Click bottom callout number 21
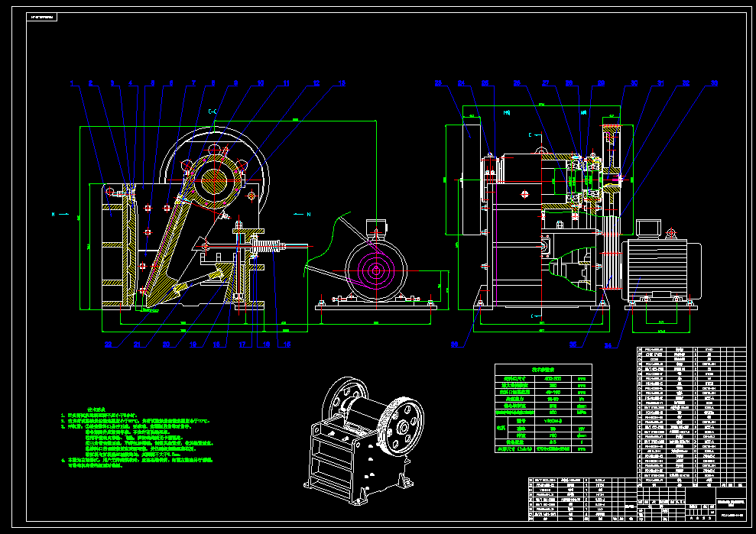 click(137, 345)
